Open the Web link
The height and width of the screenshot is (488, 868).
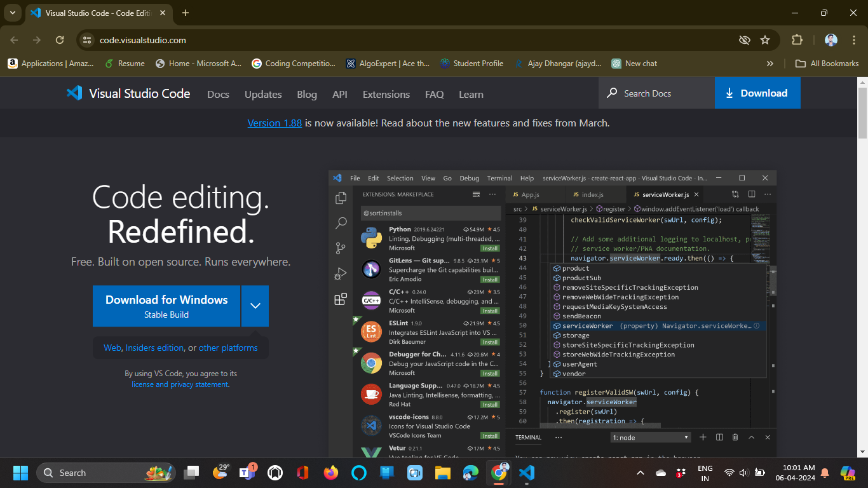coord(112,348)
